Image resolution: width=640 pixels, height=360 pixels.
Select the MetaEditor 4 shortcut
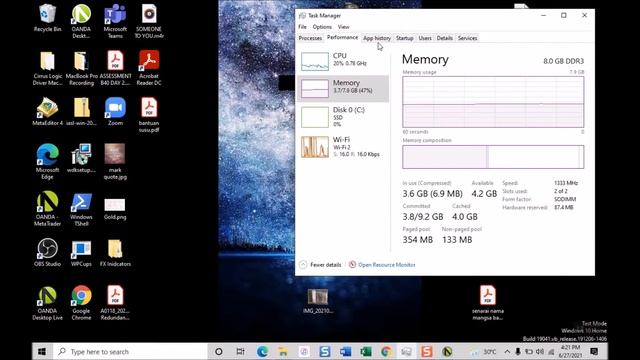click(47, 111)
